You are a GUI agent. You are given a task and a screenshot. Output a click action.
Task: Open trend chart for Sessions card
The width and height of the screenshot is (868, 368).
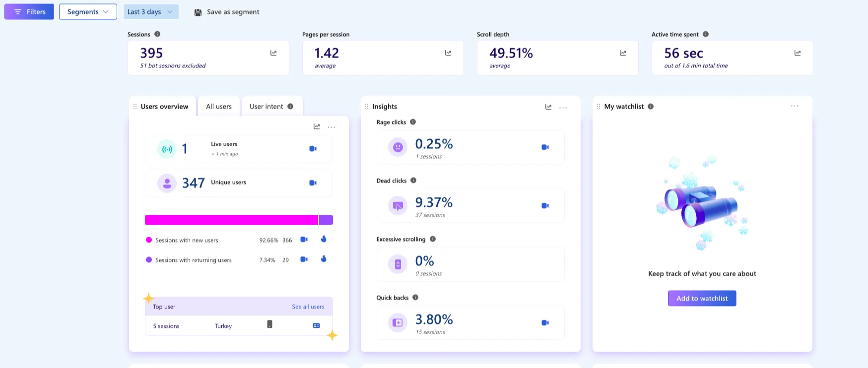(273, 53)
